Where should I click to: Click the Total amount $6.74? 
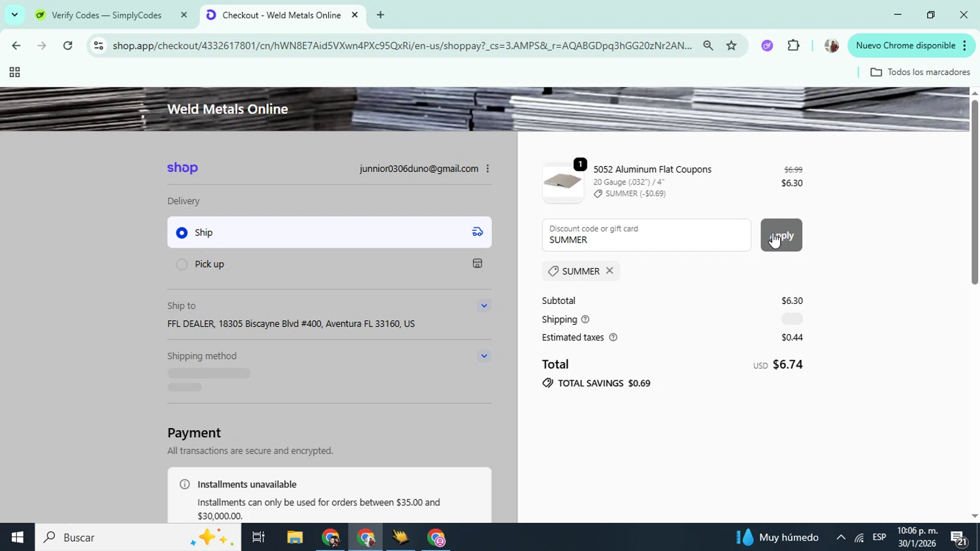(787, 365)
